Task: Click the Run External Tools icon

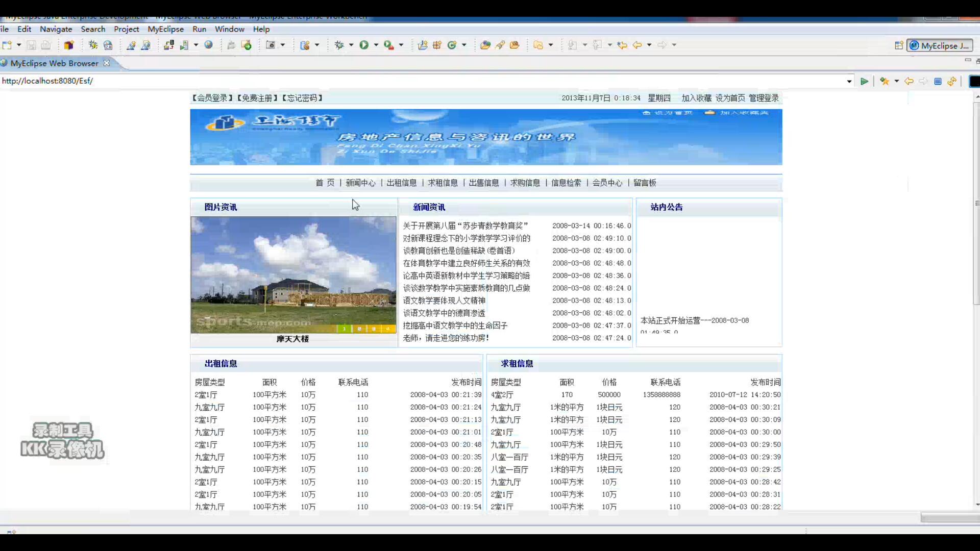Action: click(x=389, y=45)
